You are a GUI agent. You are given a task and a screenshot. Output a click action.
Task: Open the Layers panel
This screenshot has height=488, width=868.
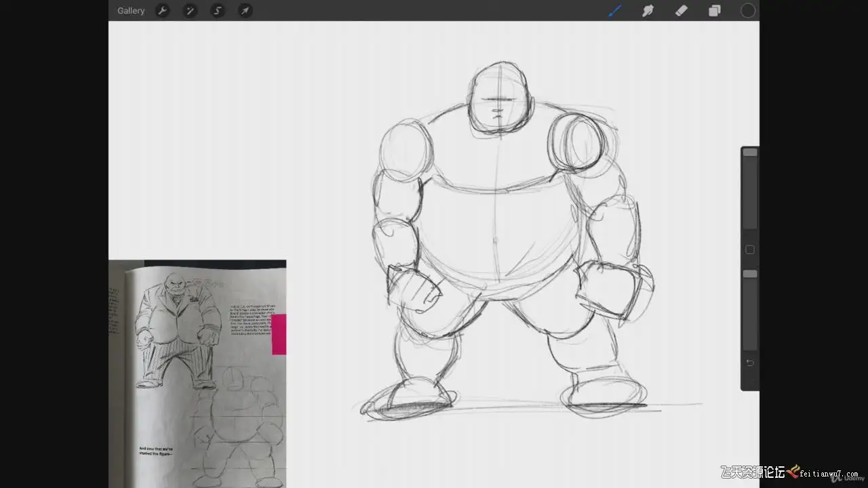tap(715, 11)
